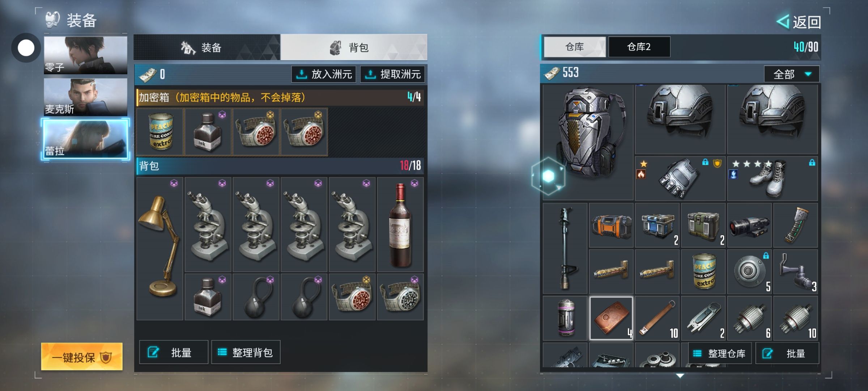
Task: Select the gold desk lamp item in backpack
Action: tap(160, 248)
